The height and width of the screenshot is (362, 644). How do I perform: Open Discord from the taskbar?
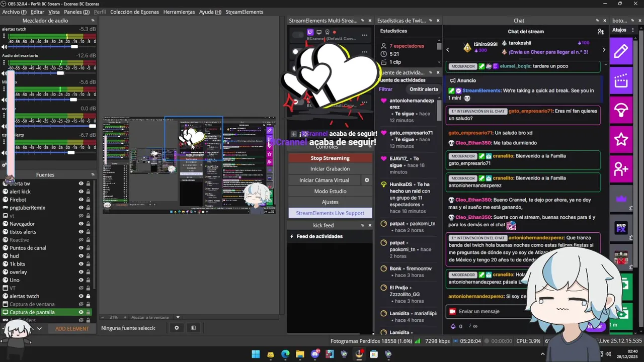tap(315, 354)
